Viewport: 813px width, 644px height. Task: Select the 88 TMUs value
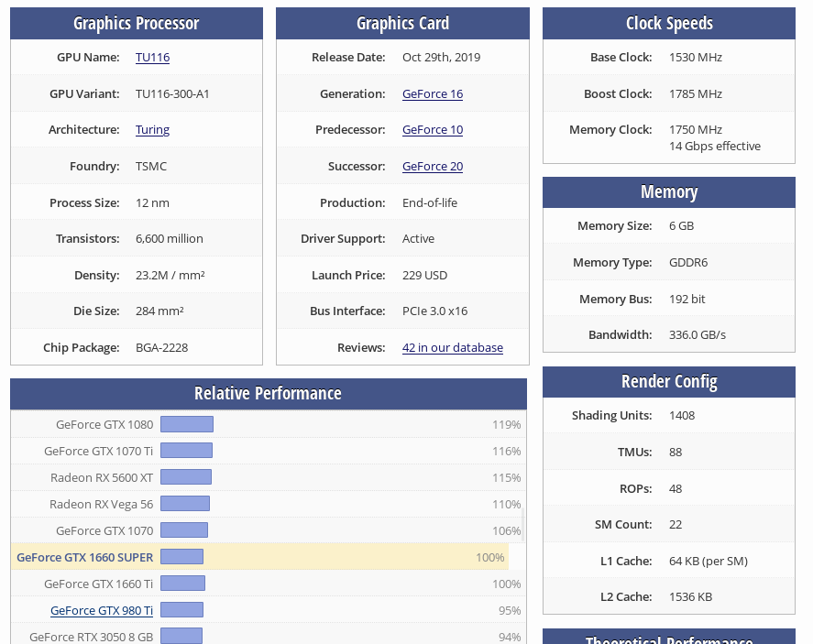click(x=676, y=453)
